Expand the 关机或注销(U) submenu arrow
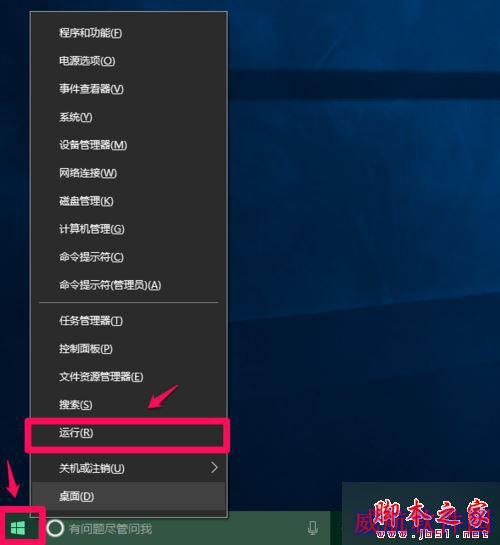 pos(214,468)
